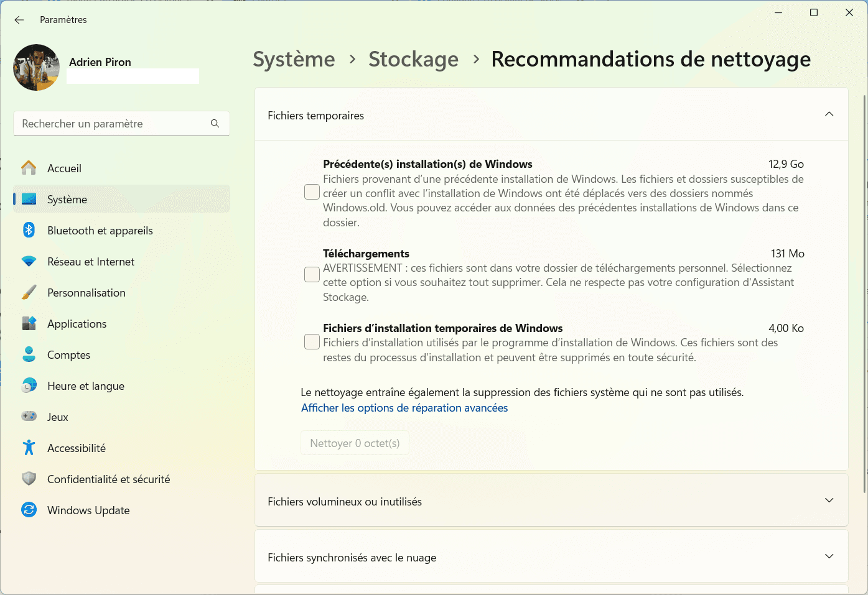Click the Système monitor icon
The image size is (868, 595).
(29, 199)
